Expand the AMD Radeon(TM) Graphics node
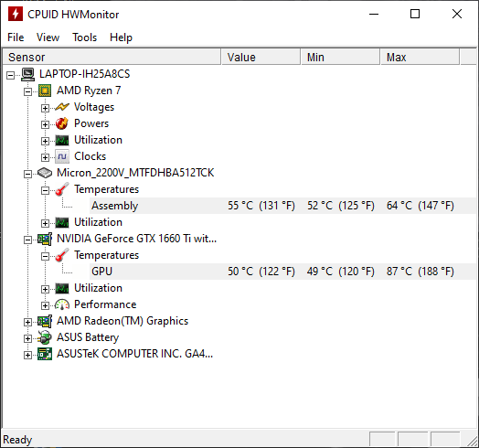 [x=27, y=322]
